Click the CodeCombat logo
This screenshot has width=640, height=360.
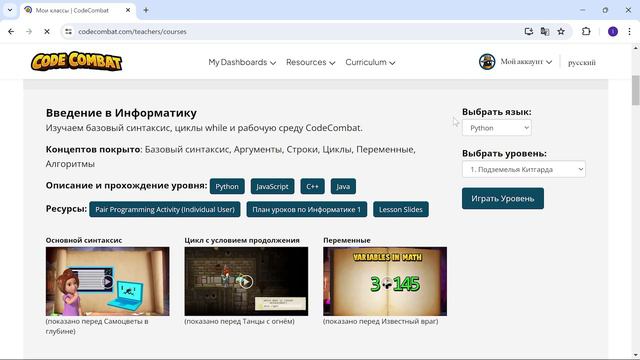pos(76,62)
